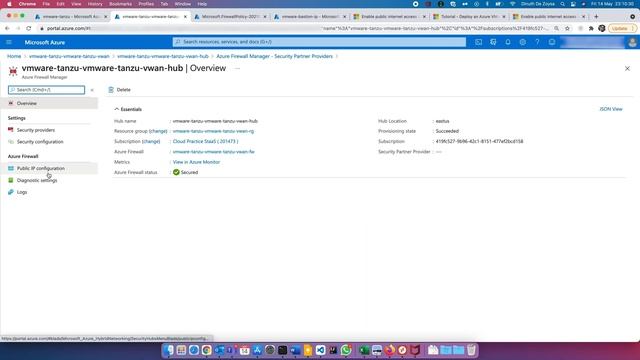This screenshot has height=360, width=640.
Task: Open Public IP configuration in the sidebar
Action: (x=49, y=168)
